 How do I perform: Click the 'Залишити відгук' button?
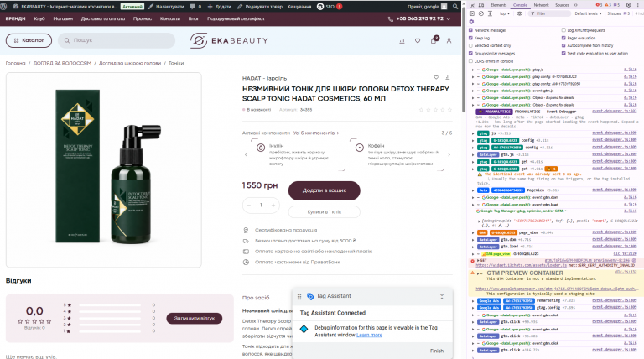[195, 319]
